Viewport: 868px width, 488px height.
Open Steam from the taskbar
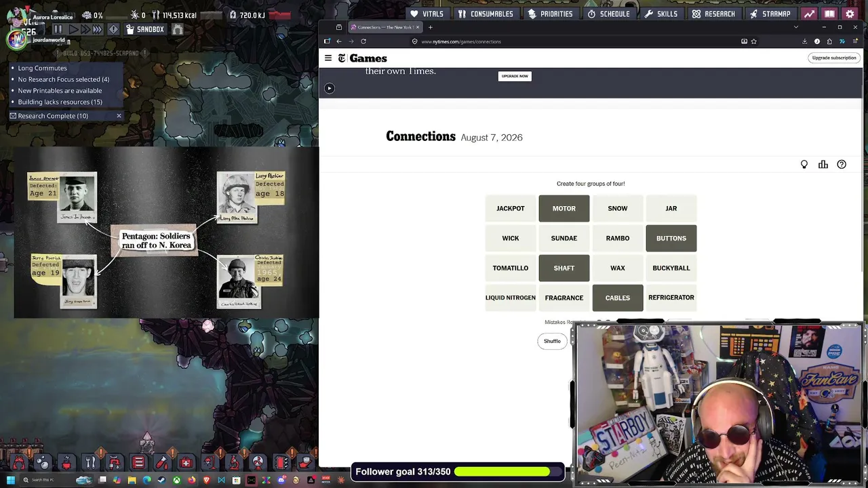[x=161, y=480]
